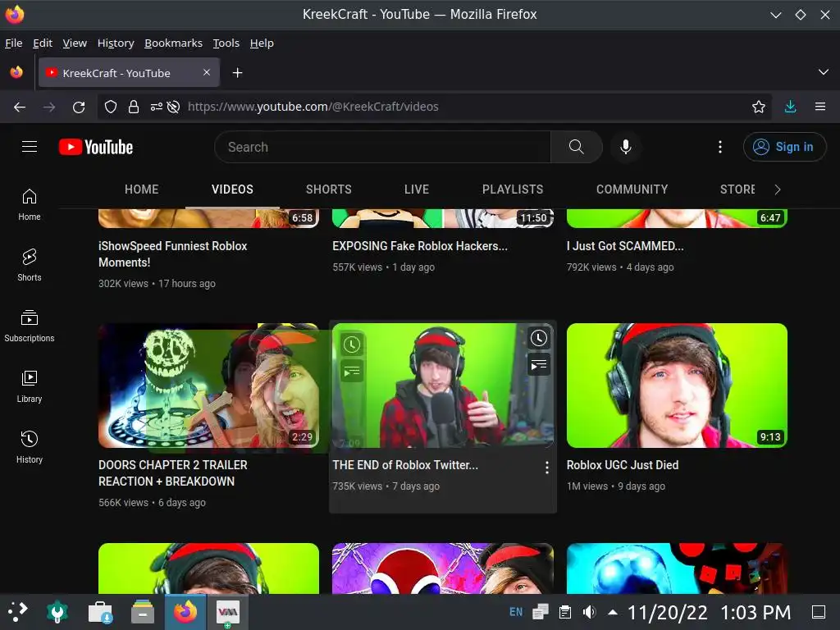The width and height of the screenshot is (840, 630).
Task: Go back in Firefox
Action: pos(20,107)
